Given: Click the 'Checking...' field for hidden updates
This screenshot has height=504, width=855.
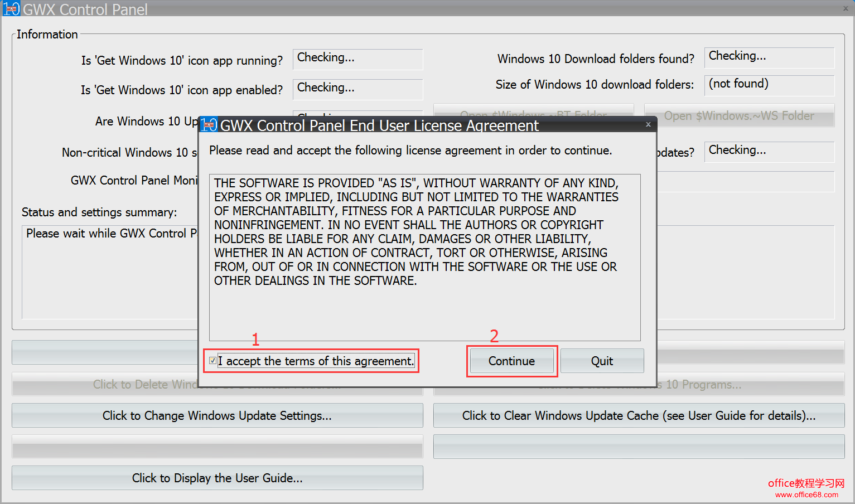Looking at the screenshot, I should (769, 151).
